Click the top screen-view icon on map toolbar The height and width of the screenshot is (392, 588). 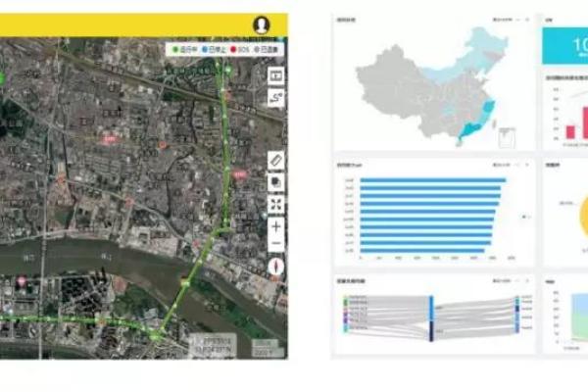276,75
